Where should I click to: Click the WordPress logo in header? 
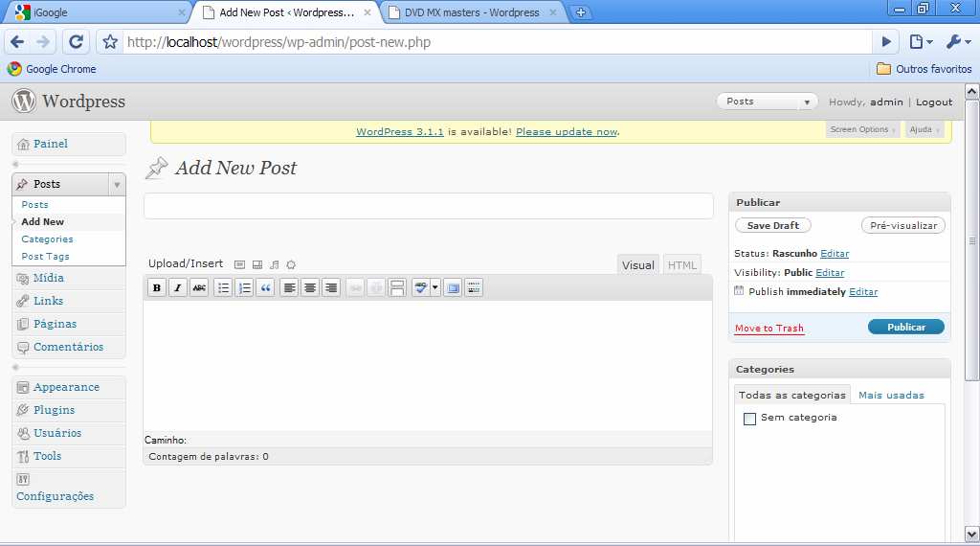coord(24,101)
